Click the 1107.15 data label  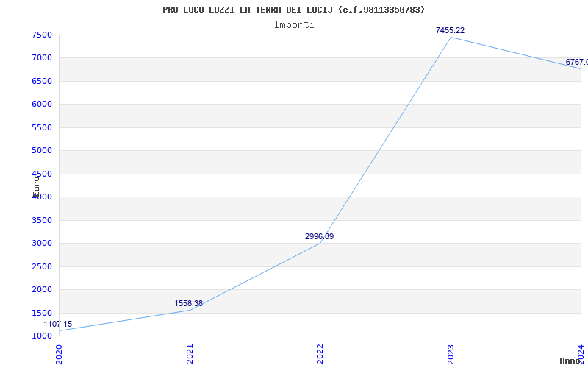[58, 324]
